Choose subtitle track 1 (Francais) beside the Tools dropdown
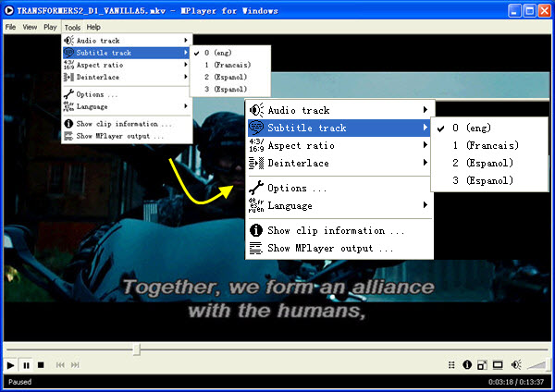Screen dimensions: 555x392 click(230, 65)
